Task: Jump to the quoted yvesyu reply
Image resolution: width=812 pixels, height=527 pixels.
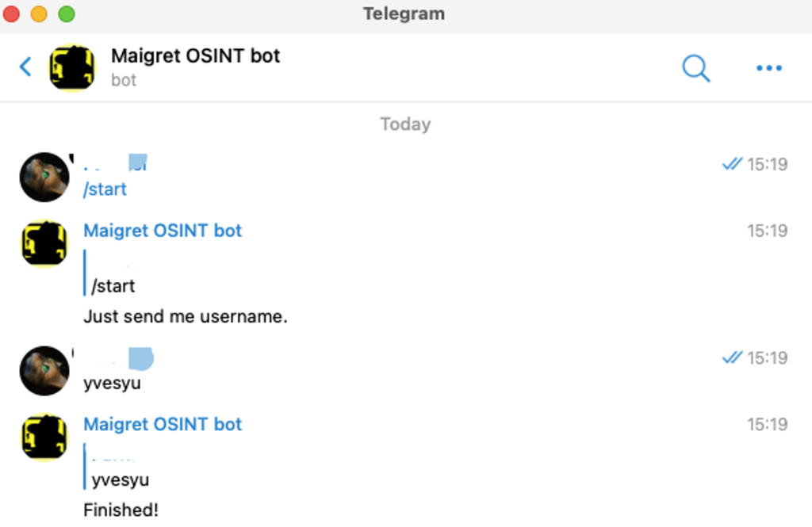Action: point(121,480)
